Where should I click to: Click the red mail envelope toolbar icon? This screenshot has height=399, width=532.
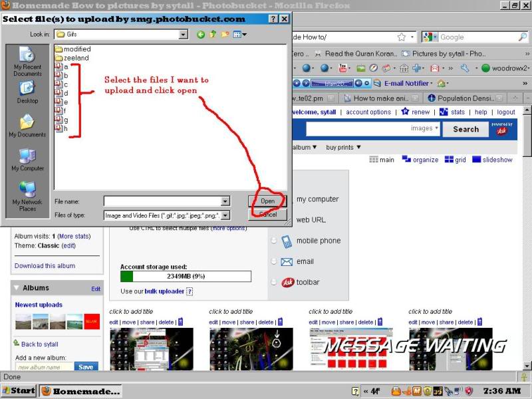435,68
